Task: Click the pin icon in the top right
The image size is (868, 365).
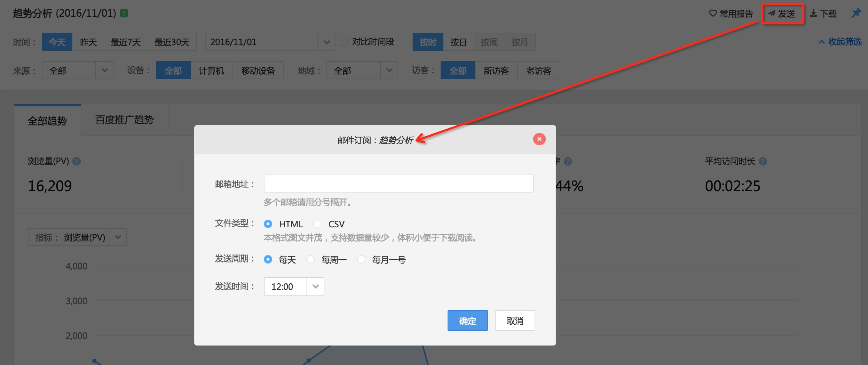Action: [x=855, y=14]
